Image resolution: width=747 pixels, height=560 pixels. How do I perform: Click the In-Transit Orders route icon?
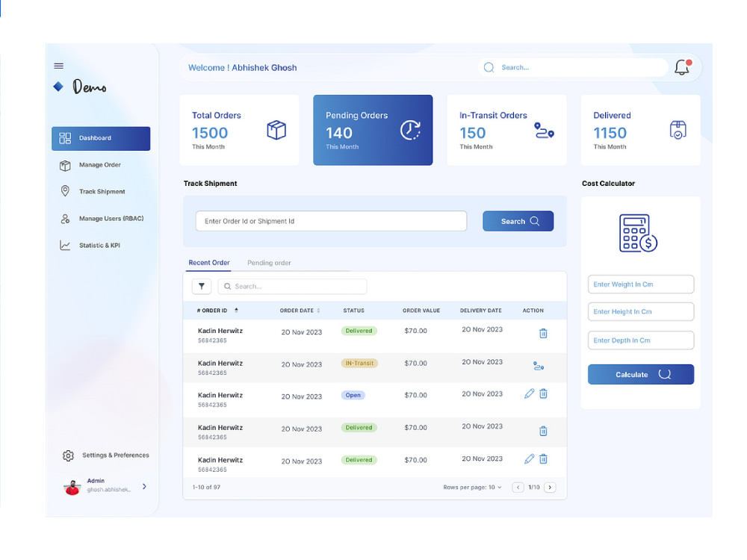click(544, 130)
